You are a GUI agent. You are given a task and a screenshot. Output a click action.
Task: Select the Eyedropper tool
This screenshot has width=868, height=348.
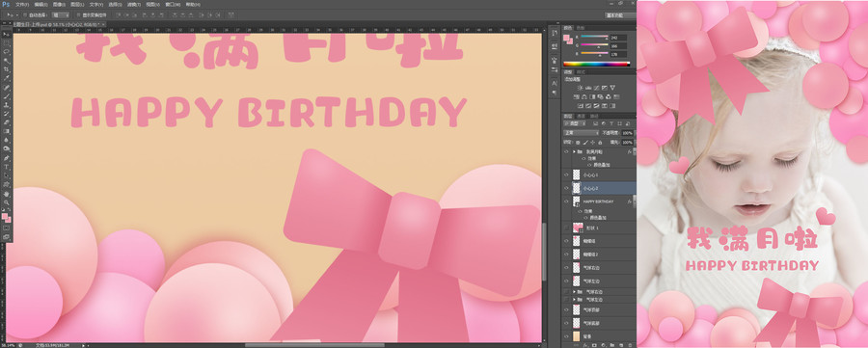7,78
